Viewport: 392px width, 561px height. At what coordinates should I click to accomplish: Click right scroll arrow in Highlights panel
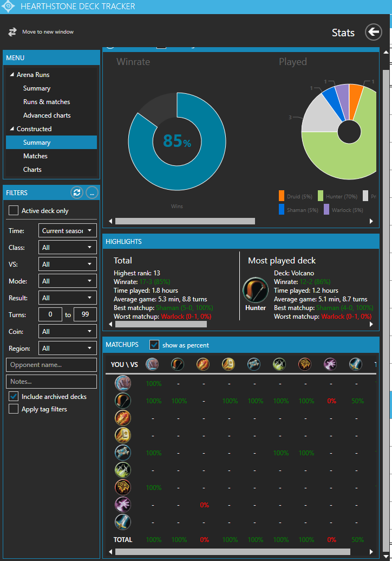click(371, 324)
